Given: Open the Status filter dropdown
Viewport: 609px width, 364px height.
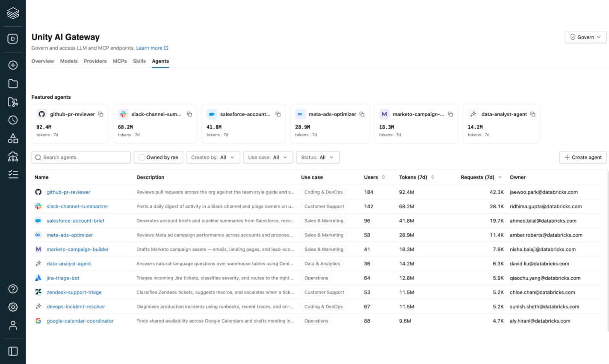Looking at the screenshot, I should (x=318, y=157).
